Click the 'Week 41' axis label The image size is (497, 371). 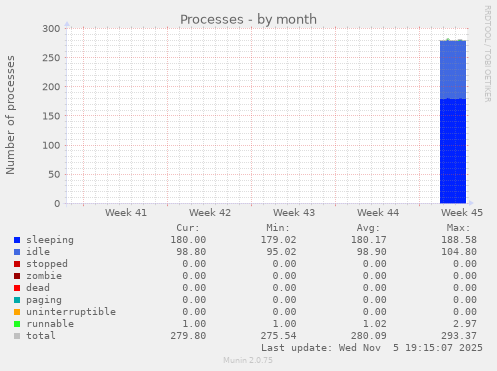[x=126, y=213]
